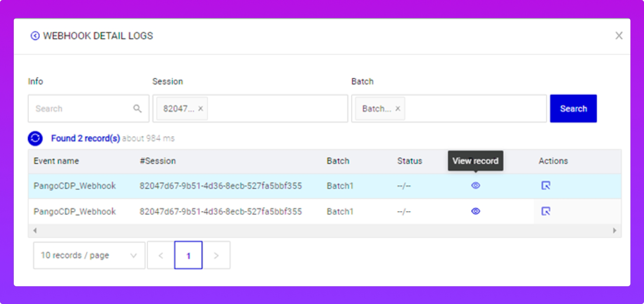The image size is (644, 304).
Task: Remove the 82047... session tag
Action: click(201, 109)
